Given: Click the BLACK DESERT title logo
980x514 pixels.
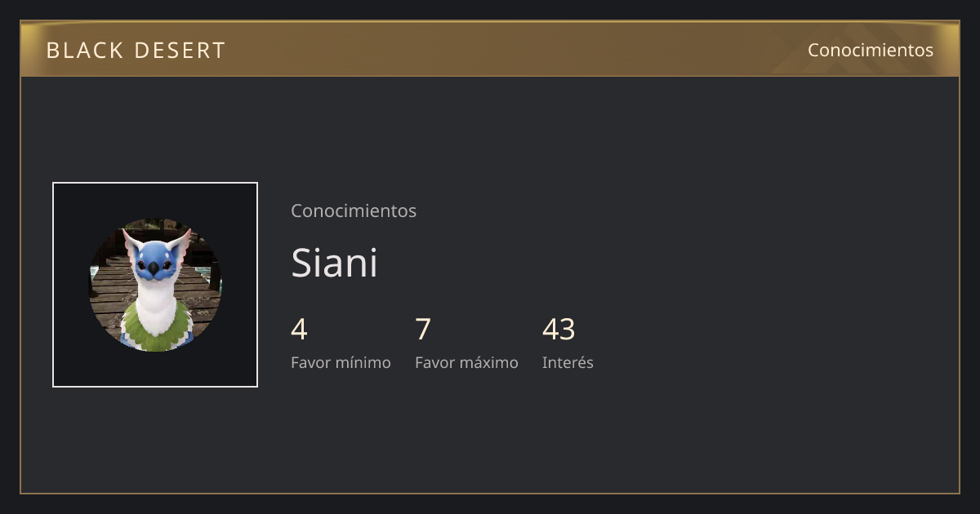Looking at the screenshot, I should click(136, 50).
